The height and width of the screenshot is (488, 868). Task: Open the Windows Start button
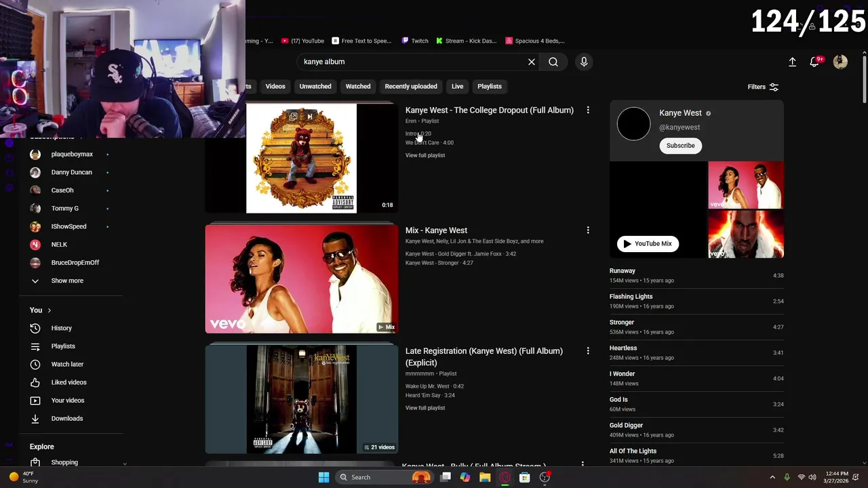pos(323,477)
